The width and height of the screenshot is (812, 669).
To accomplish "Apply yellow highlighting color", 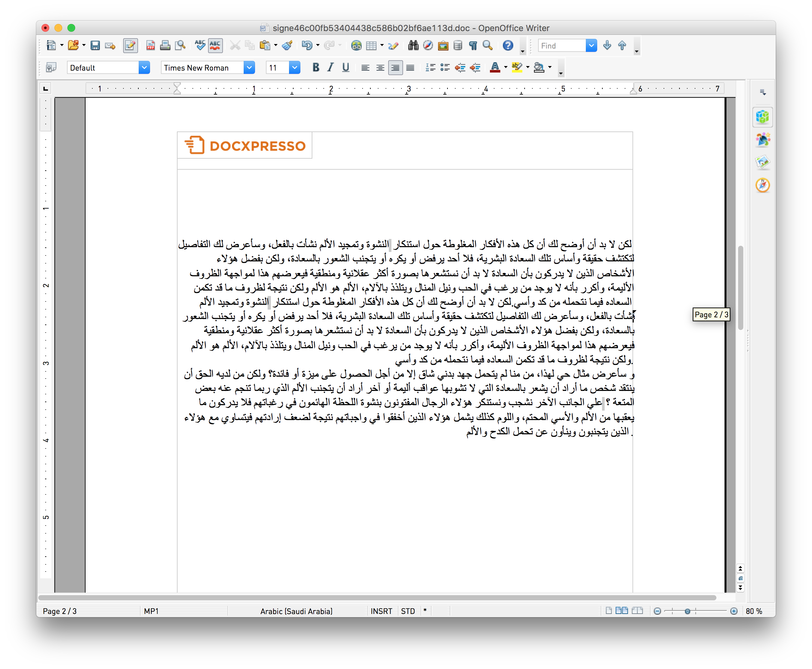I will pyautogui.click(x=517, y=68).
